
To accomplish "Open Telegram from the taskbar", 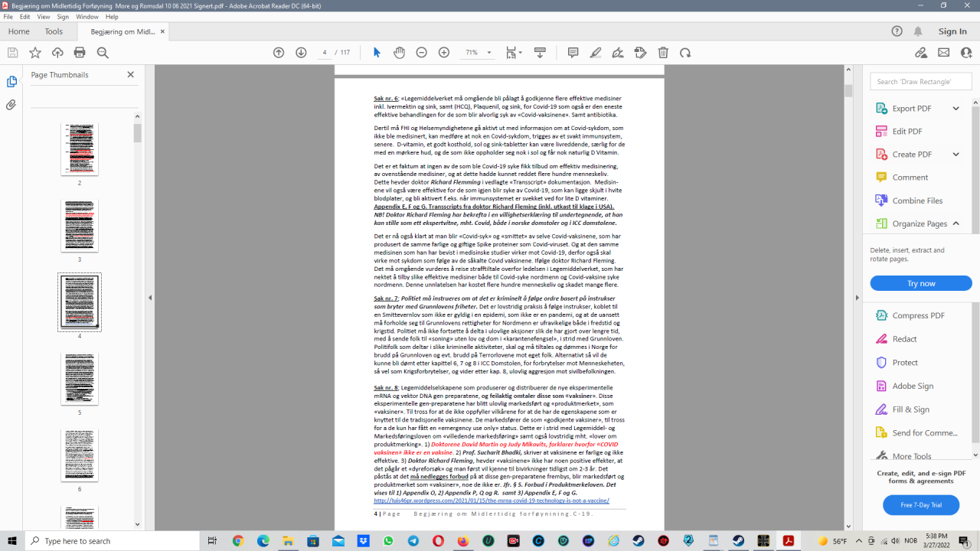I will click(x=413, y=541).
